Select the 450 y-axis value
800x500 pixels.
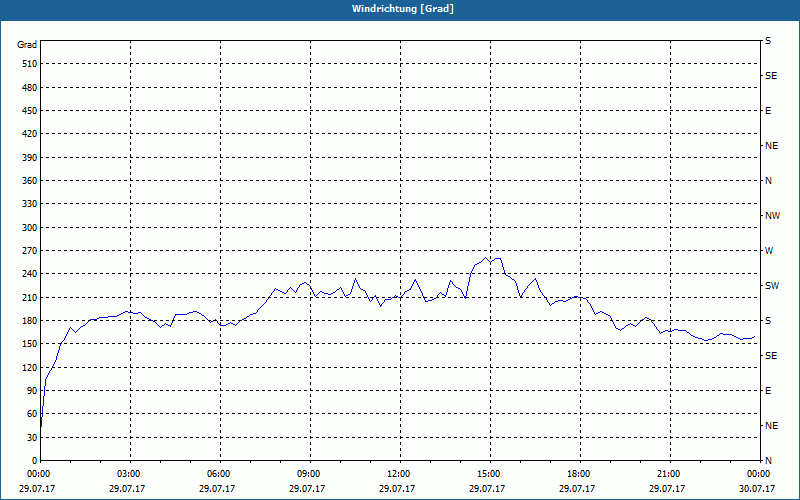click(x=30, y=111)
